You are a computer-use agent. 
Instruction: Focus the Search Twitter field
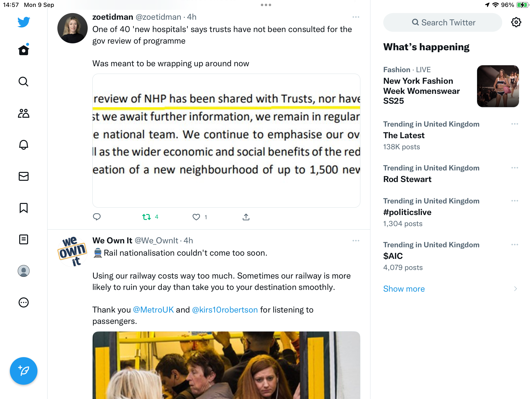click(x=443, y=22)
